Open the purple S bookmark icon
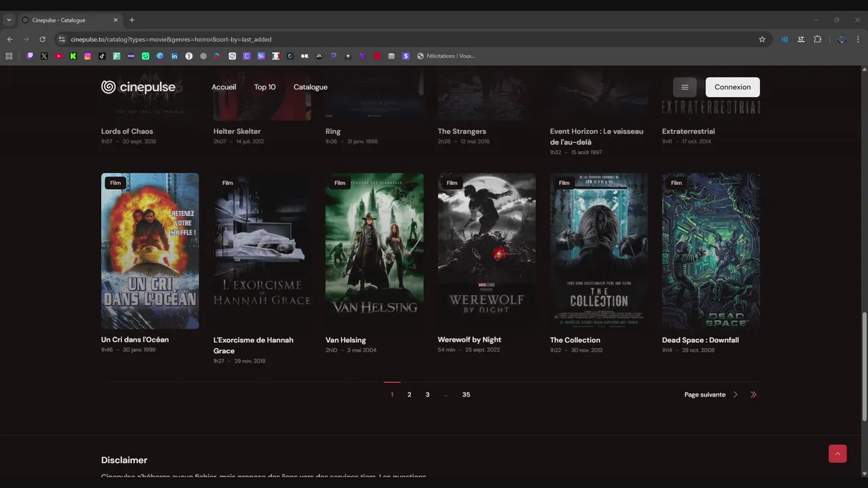Image resolution: width=868 pixels, height=488 pixels. tap(406, 56)
